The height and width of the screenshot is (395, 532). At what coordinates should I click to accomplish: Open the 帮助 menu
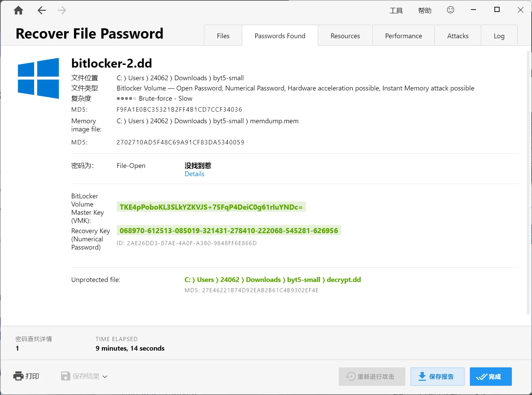pos(425,11)
